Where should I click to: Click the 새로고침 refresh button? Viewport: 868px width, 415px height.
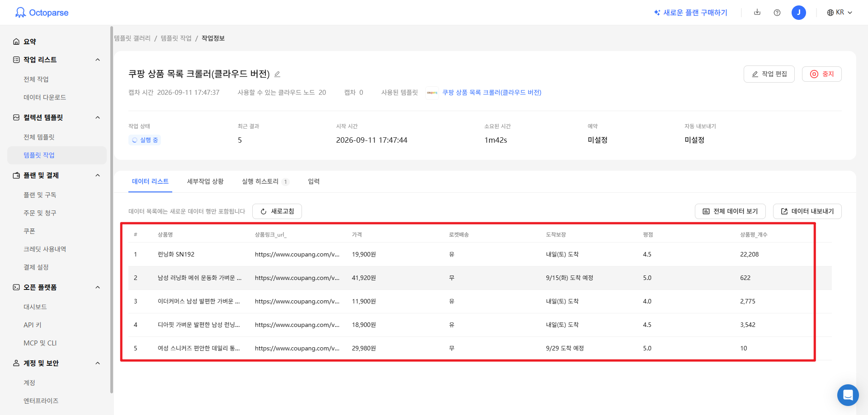coord(277,211)
